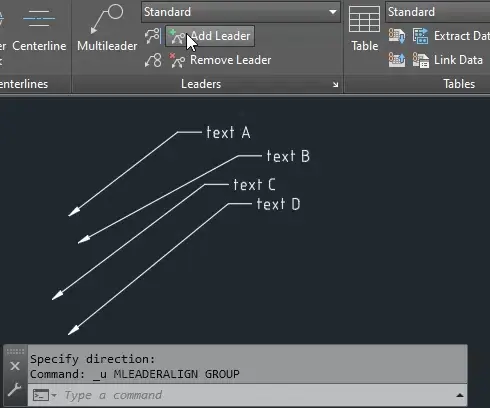Click the Align multileaders icon

153,36
